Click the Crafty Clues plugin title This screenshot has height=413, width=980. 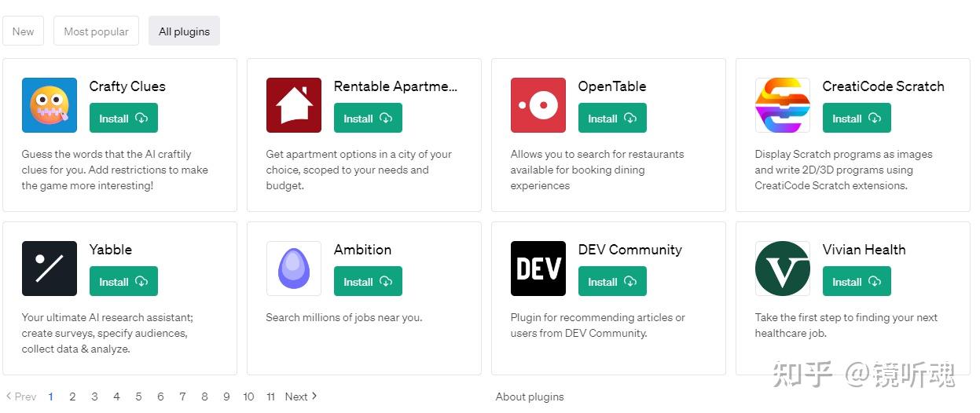tap(127, 86)
